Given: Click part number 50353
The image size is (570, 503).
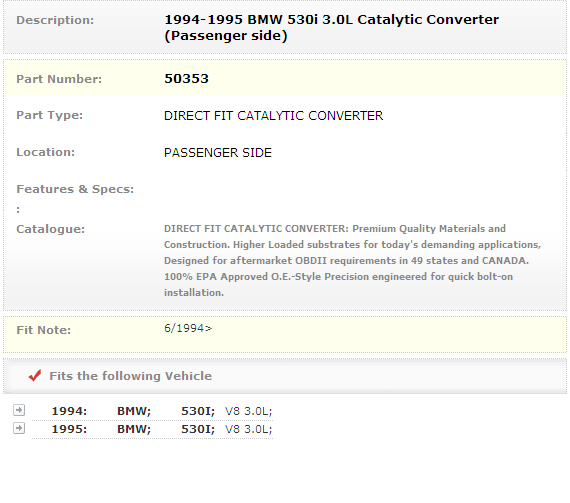Looking at the screenshot, I should [186, 79].
